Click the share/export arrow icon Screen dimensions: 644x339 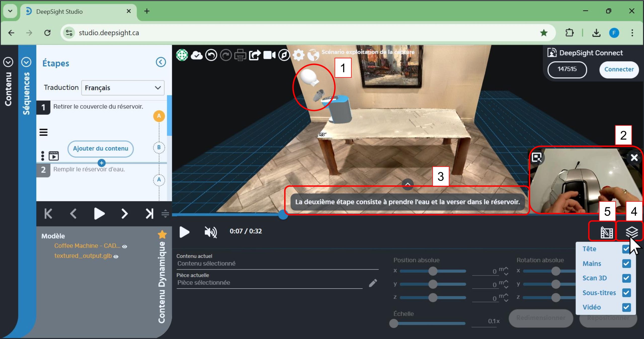[255, 55]
